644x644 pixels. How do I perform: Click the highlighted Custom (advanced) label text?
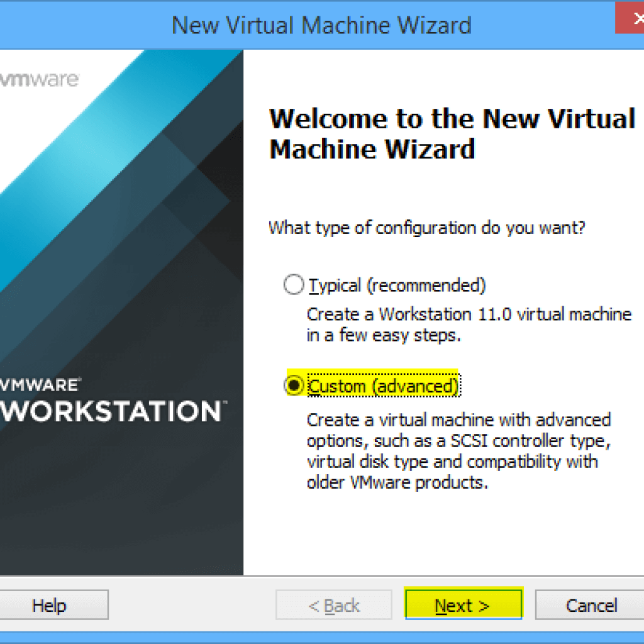383,386
